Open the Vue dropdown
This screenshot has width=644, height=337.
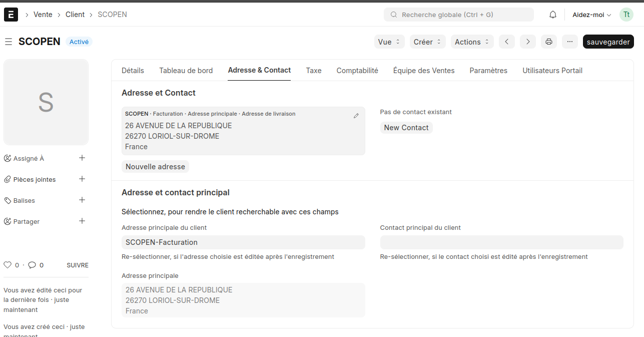point(389,42)
